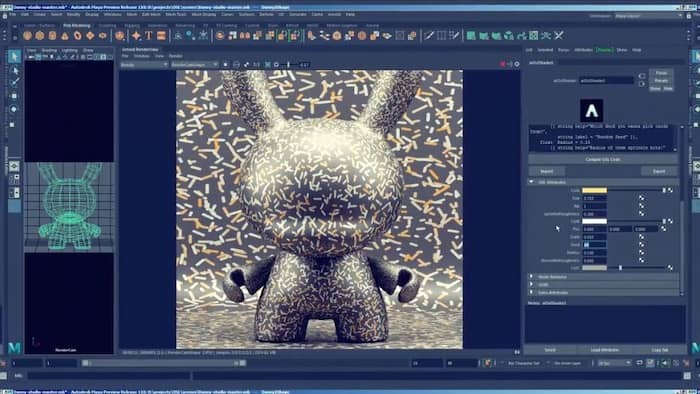Activate the Move tool in toolbox
Image resolution: width=700 pixels, height=394 pixels.
tap(14, 96)
